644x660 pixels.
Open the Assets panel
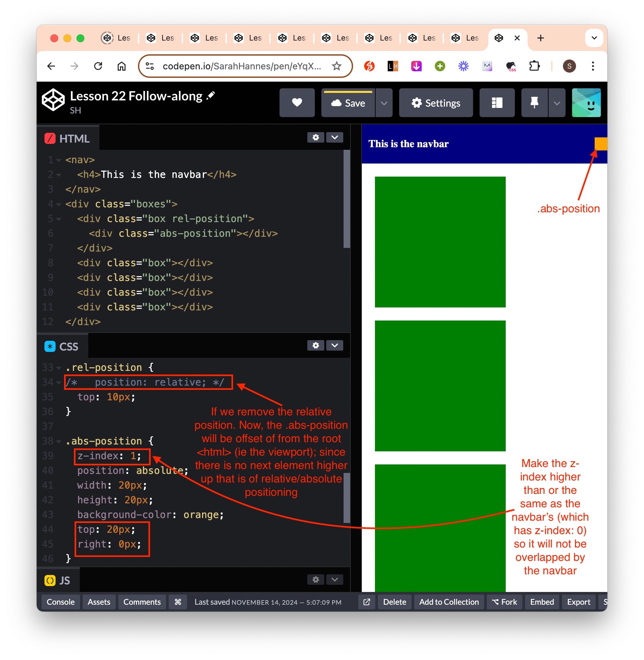pyautogui.click(x=99, y=601)
